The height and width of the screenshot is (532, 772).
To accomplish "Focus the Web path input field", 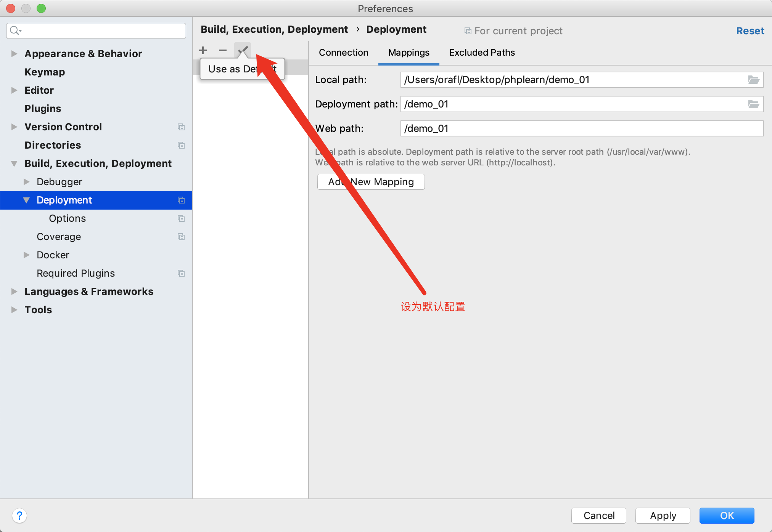I will click(581, 128).
